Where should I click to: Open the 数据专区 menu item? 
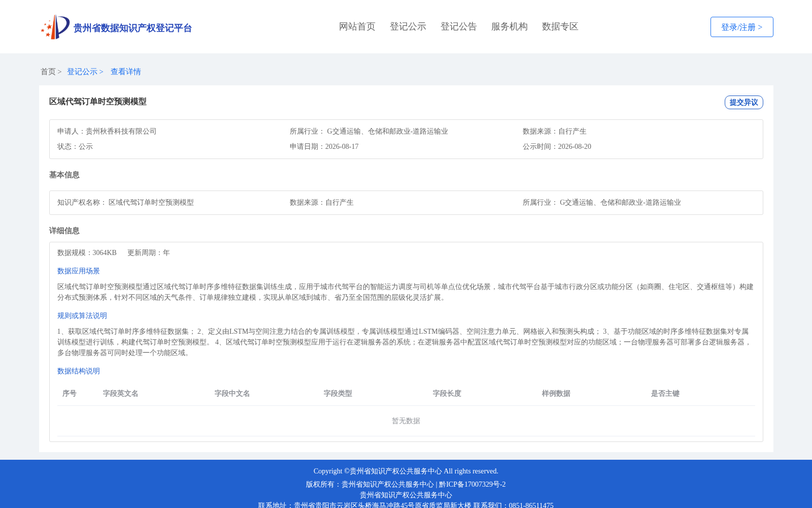pos(560,26)
